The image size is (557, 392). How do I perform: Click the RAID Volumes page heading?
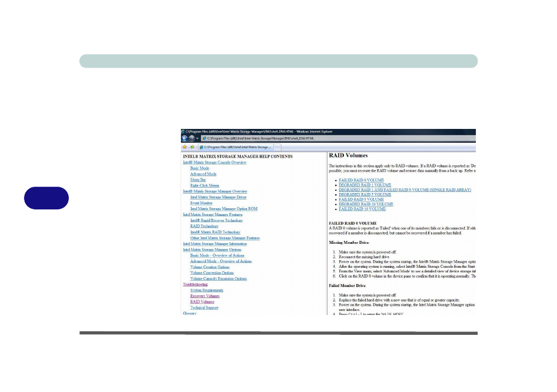348,155
